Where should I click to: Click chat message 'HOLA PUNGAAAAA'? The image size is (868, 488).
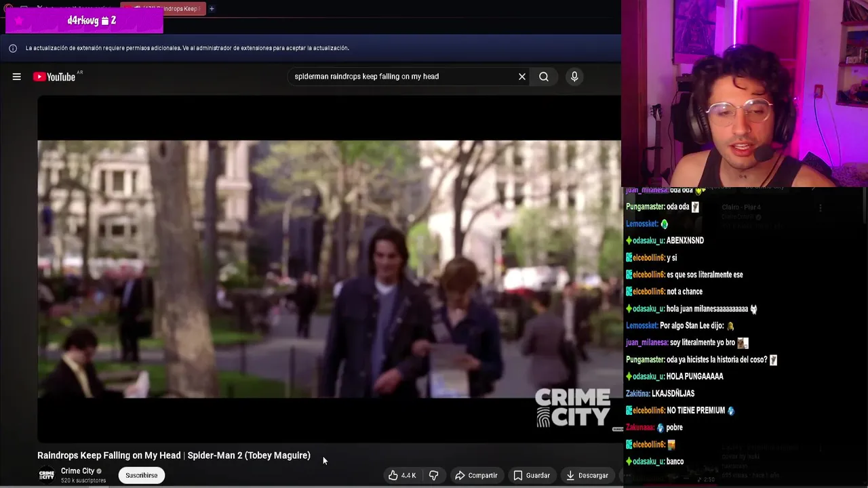pyautogui.click(x=695, y=376)
